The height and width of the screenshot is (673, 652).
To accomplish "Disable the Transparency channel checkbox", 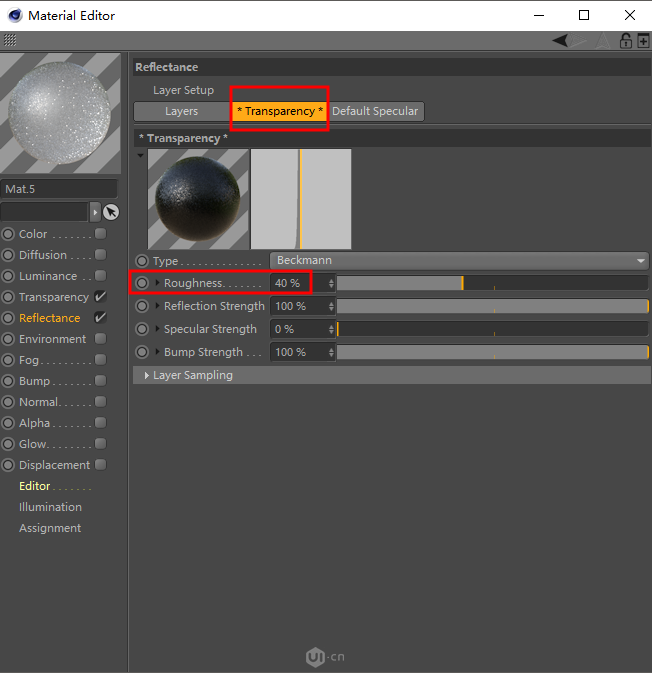I will point(100,297).
